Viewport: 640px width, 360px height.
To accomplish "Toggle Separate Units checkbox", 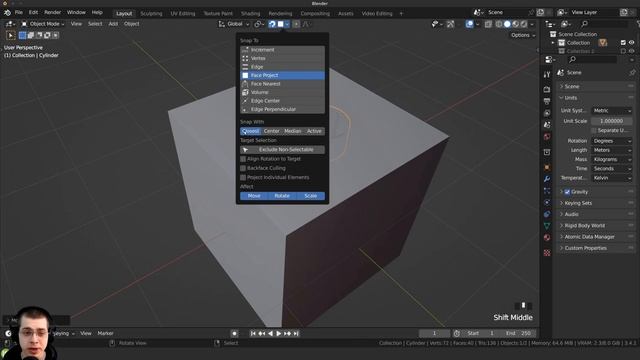I will (594, 130).
